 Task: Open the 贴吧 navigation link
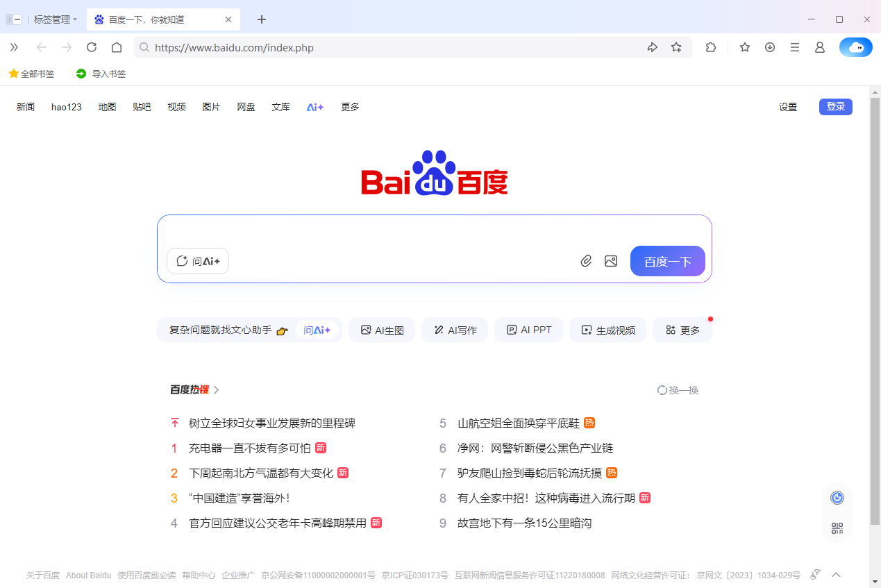142,107
